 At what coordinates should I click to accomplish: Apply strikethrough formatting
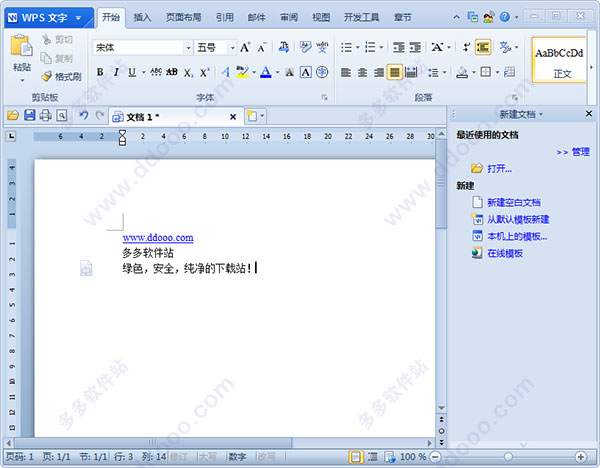coord(156,72)
